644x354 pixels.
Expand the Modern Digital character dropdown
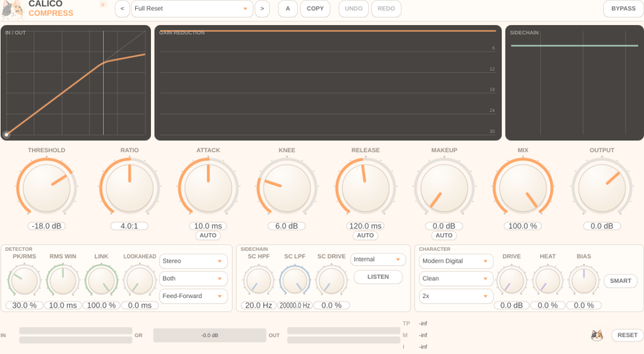pos(455,261)
